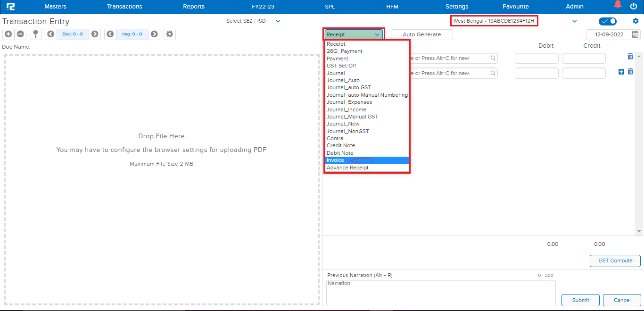Click the red notification bell
The width and height of the screenshot is (644, 311).
[618, 5]
